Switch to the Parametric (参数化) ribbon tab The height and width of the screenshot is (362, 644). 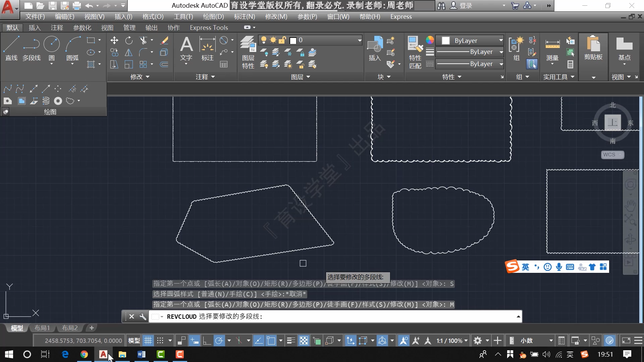point(82,28)
